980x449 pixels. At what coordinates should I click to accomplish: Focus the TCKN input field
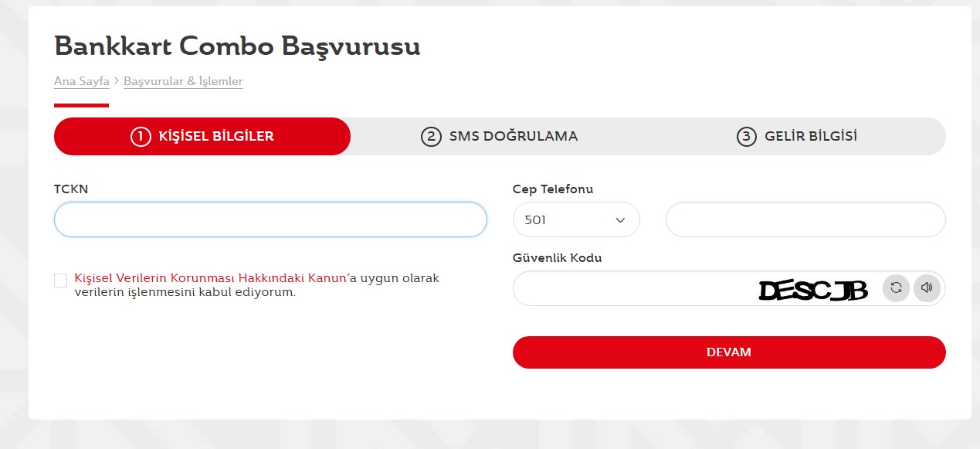(x=270, y=219)
